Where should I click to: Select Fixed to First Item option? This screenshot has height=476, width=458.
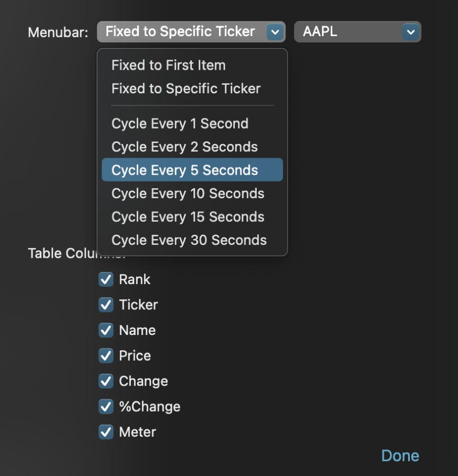click(168, 66)
